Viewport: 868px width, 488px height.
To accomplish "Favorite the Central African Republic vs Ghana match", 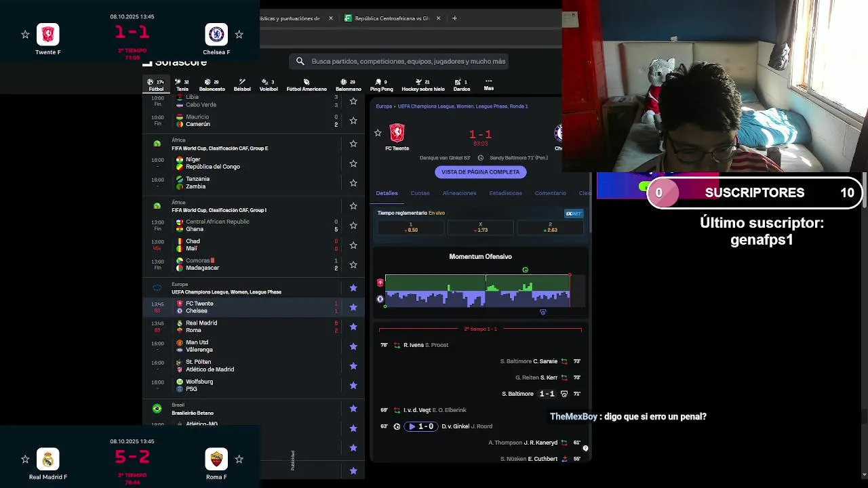I will point(353,226).
